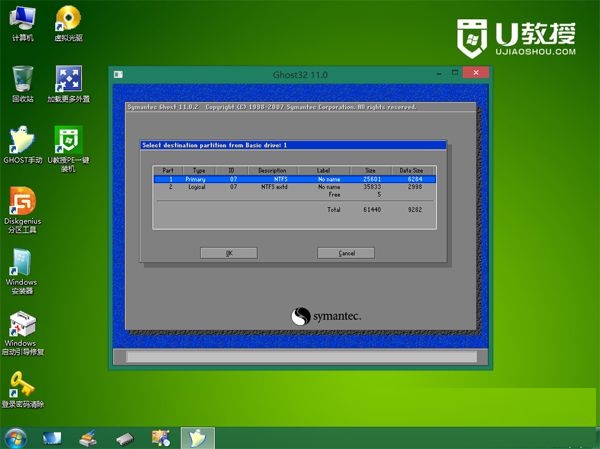Open U教授PE一键装机 shortcut
Image resolution: width=600 pixels, height=449 pixels.
(68, 149)
